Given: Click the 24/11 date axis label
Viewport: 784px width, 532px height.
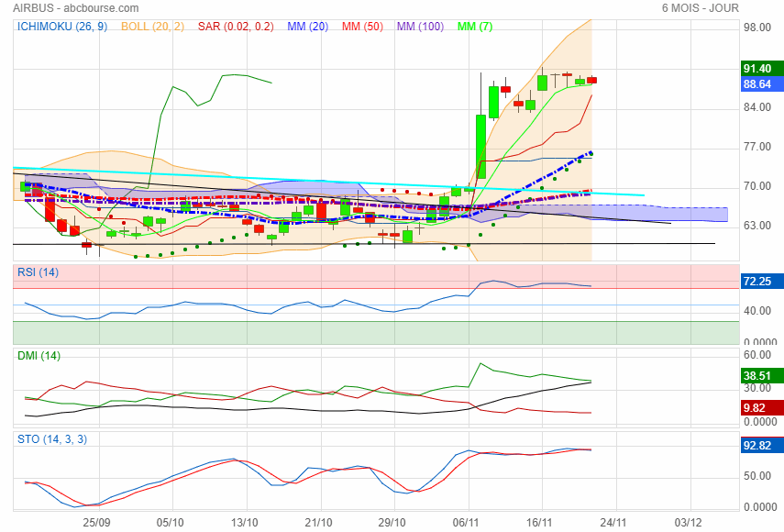Looking at the screenshot, I should click(x=613, y=523).
